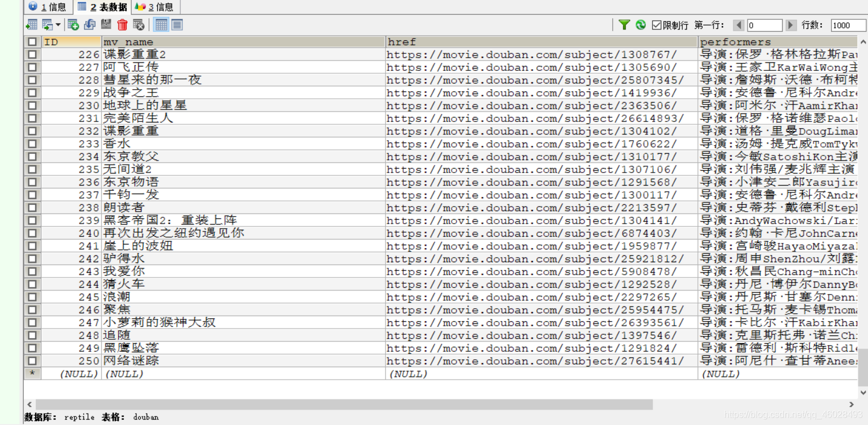Open the 3 信息 tab
The image size is (868, 425).
pos(156,7)
